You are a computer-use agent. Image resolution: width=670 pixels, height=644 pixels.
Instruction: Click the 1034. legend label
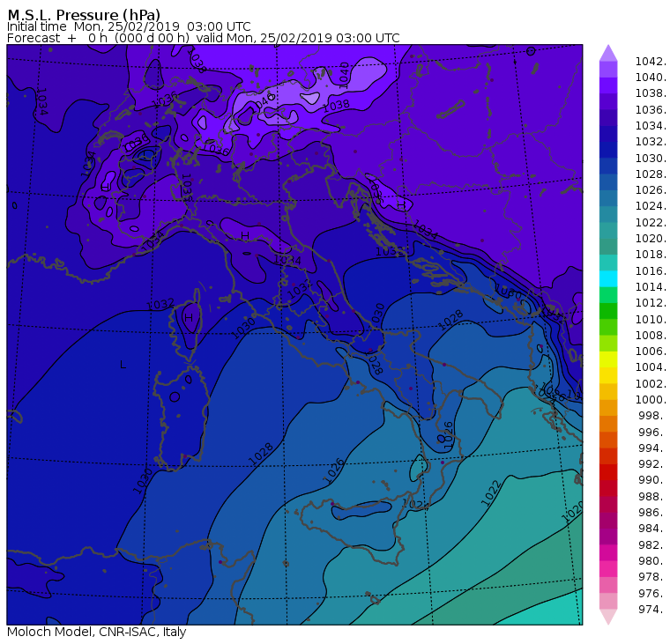pos(651,126)
